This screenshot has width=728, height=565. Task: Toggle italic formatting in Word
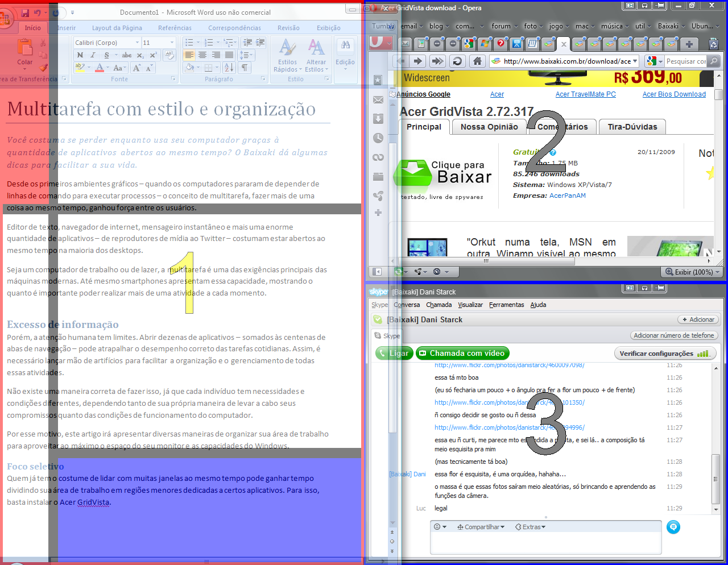93,55
